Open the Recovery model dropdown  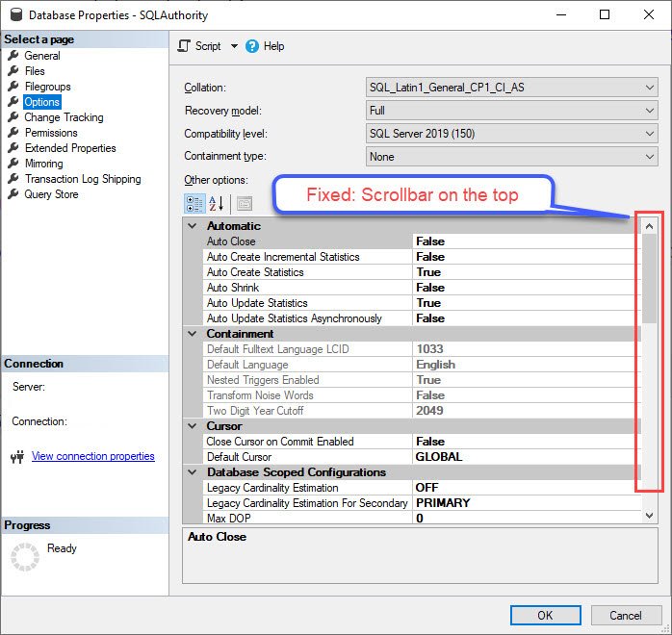coord(512,111)
